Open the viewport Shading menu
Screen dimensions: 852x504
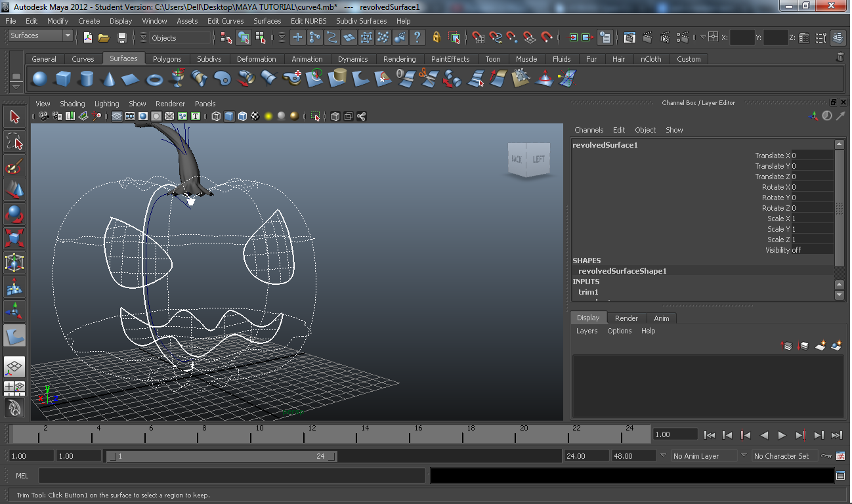click(72, 104)
